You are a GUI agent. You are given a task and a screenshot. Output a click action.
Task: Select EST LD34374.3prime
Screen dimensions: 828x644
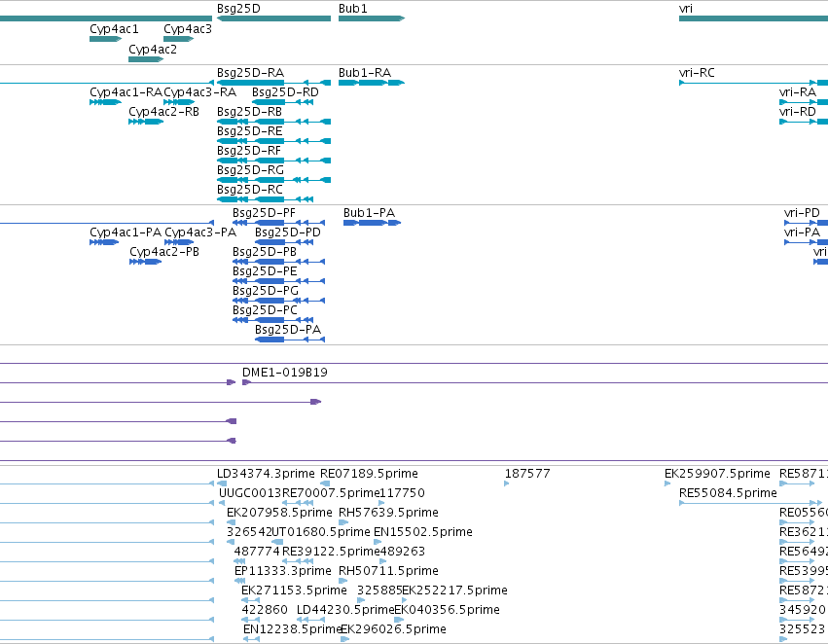(x=222, y=483)
